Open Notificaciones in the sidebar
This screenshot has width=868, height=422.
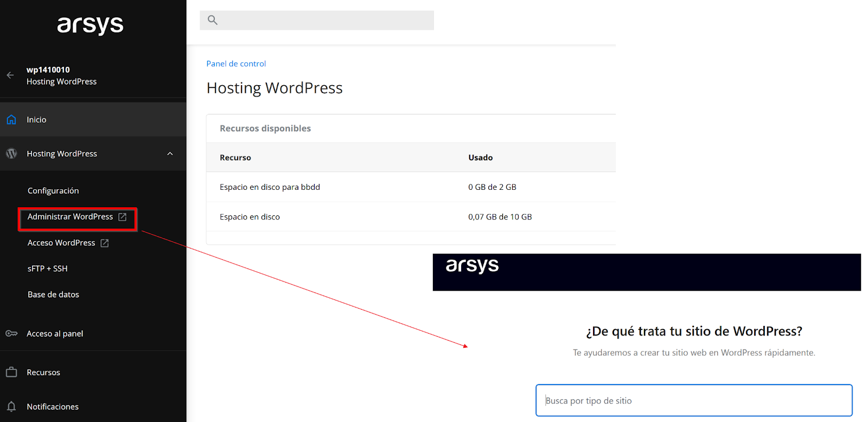click(53, 406)
